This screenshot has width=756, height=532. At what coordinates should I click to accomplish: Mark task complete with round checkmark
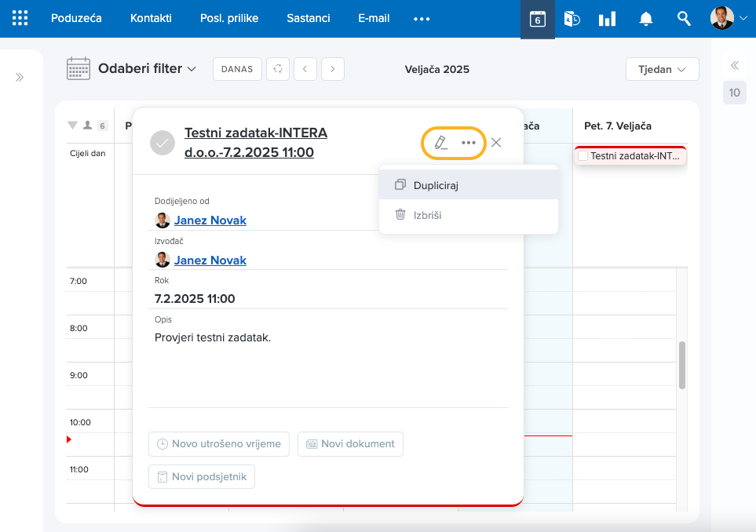pyautogui.click(x=162, y=143)
